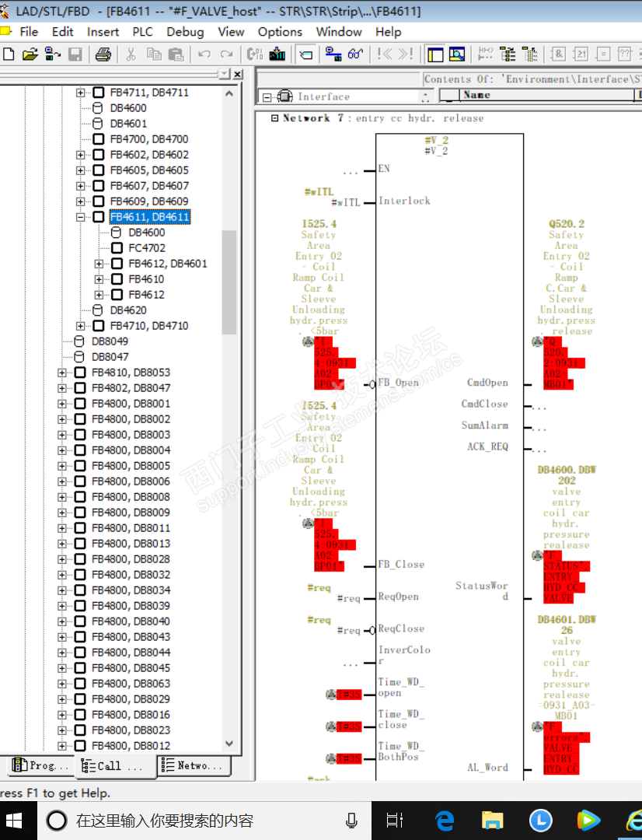Toggle the Overviews panel icon
Viewport: 642px width, 840px height.
coord(434,54)
